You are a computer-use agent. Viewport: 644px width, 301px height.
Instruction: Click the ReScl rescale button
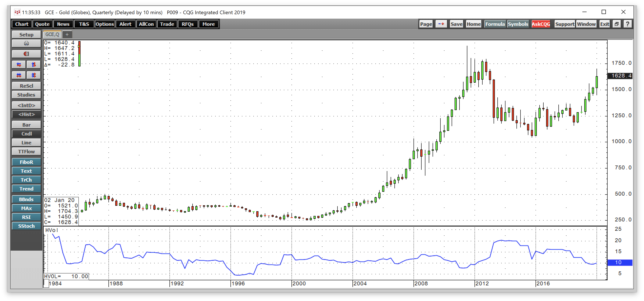pyautogui.click(x=26, y=86)
